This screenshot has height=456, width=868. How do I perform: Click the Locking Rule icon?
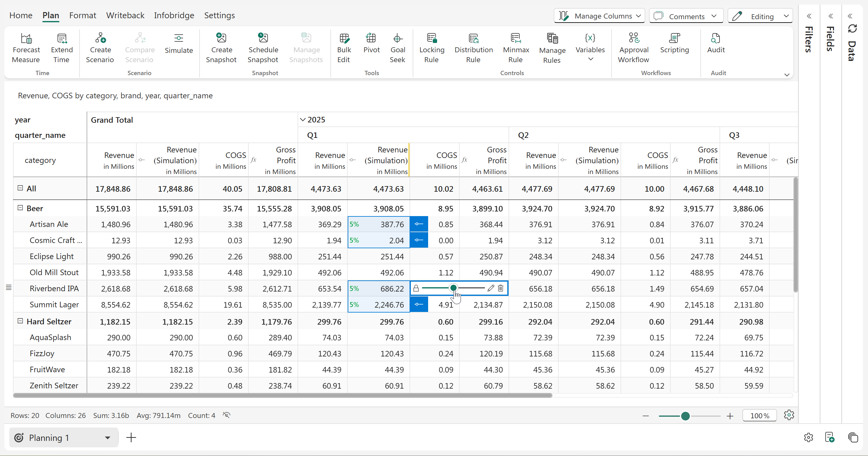pos(431,38)
